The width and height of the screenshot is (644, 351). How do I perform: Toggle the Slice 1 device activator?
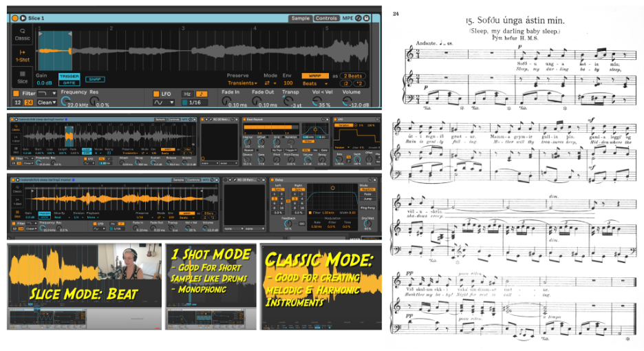(15, 18)
